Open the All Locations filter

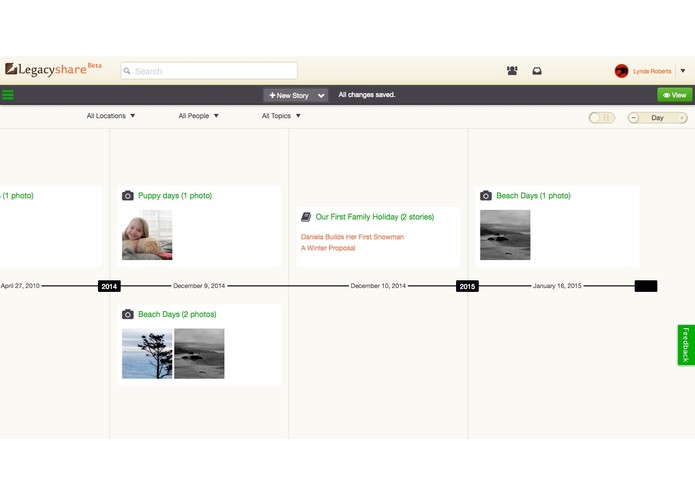(111, 116)
